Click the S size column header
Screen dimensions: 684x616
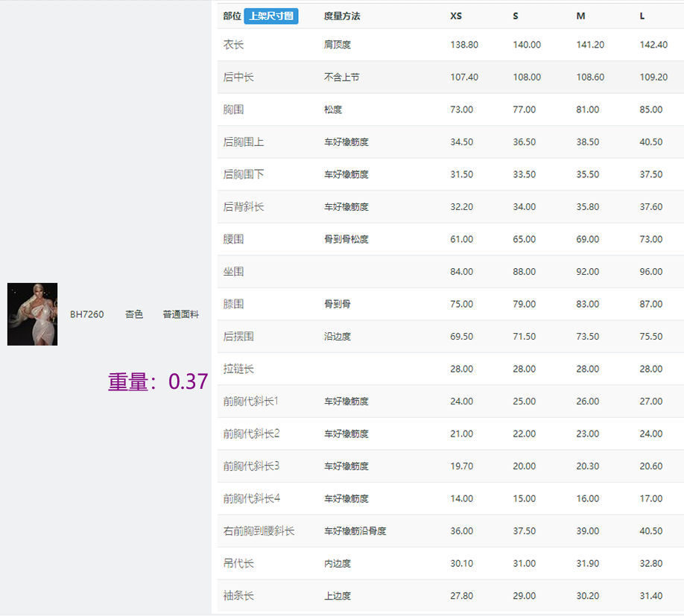coord(516,16)
